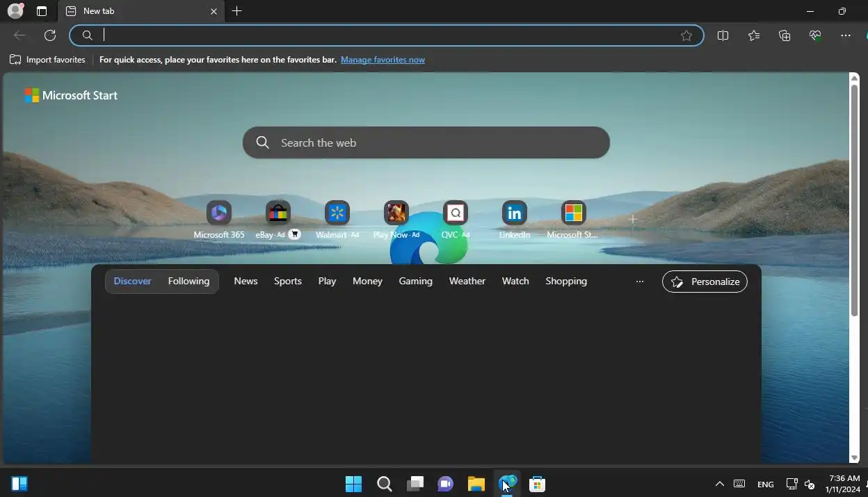Click the scrollbar down arrow
The height and width of the screenshot is (497, 868).
pos(855,458)
